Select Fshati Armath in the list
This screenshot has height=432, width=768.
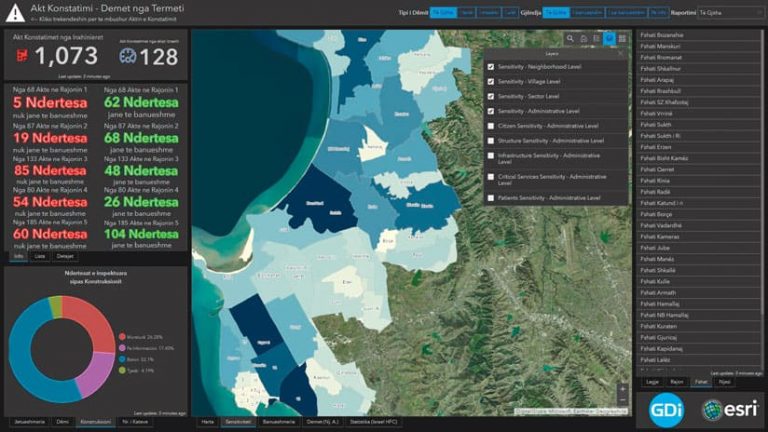[x=699, y=292]
